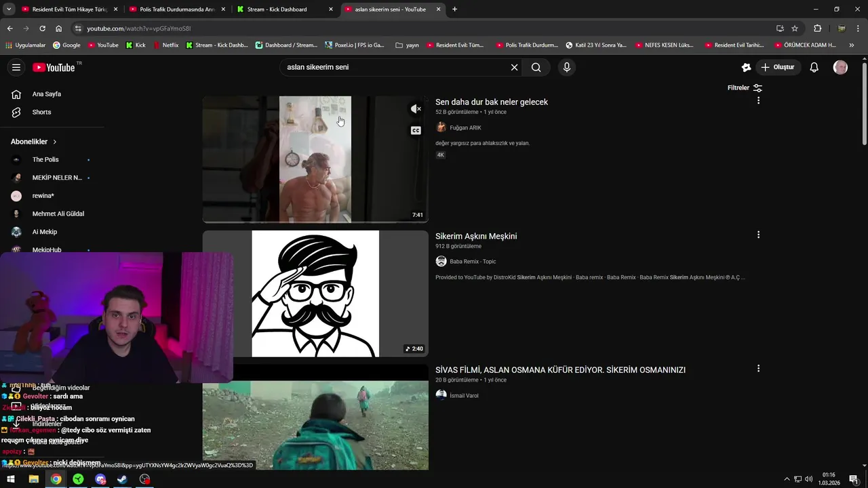Open Shorts from the sidebar
Viewport: 868px width, 488px height.
[41, 112]
